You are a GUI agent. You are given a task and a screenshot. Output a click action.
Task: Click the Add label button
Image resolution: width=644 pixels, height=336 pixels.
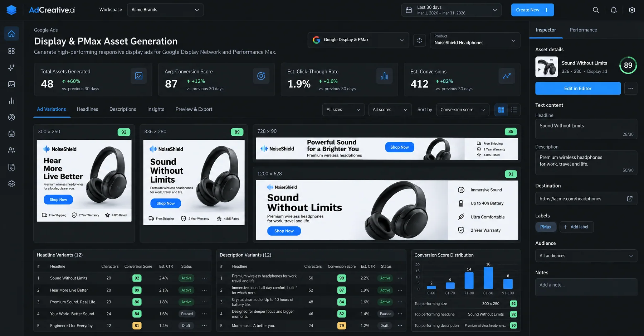[x=576, y=227]
